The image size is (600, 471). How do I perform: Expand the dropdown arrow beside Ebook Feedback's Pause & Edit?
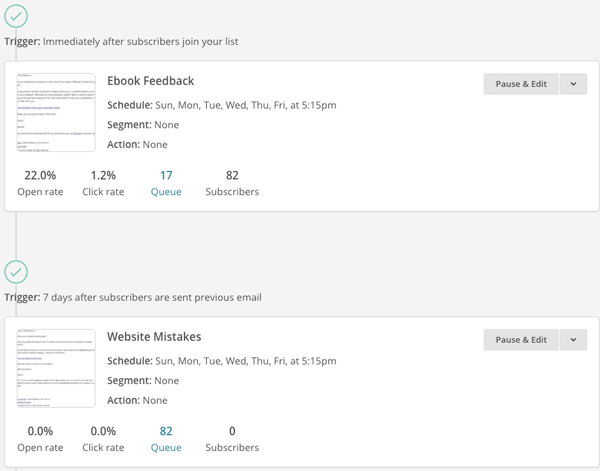(573, 84)
